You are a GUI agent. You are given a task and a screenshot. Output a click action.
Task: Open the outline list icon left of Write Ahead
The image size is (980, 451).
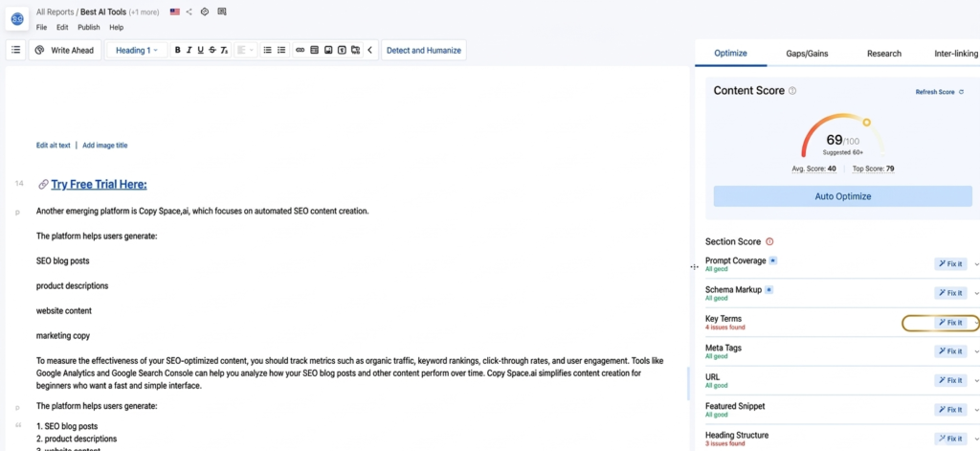point(15,50)
